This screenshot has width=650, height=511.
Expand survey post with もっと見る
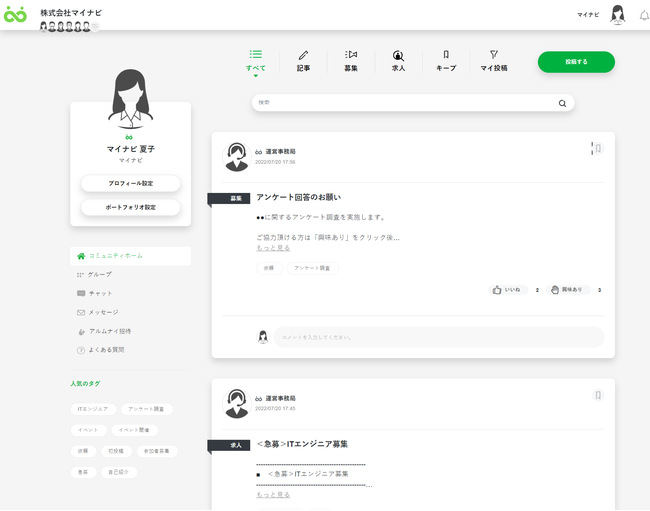tap(273, 247)
